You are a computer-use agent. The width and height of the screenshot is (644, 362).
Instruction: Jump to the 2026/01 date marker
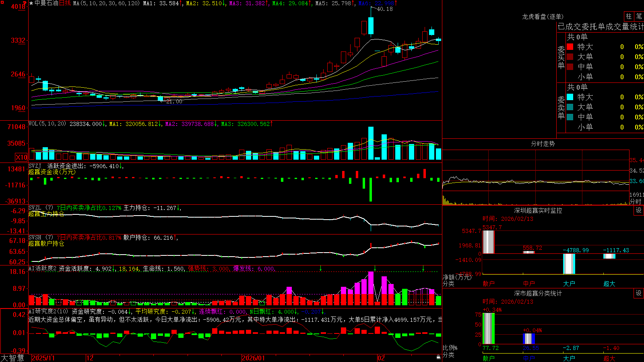tap(254, 358)
